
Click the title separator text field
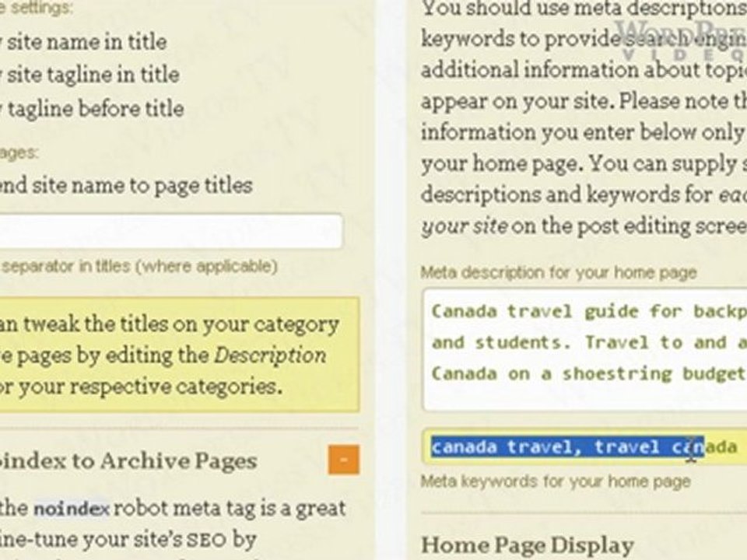(x=170, y=232)
